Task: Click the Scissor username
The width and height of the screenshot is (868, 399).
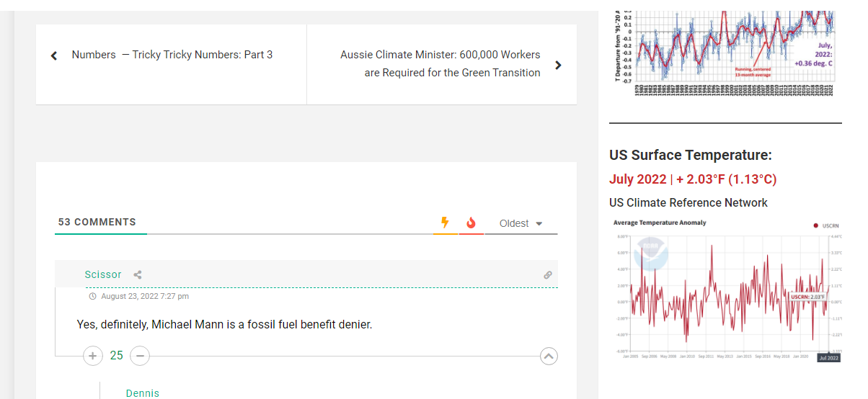Action: click(x=103, y=274)
